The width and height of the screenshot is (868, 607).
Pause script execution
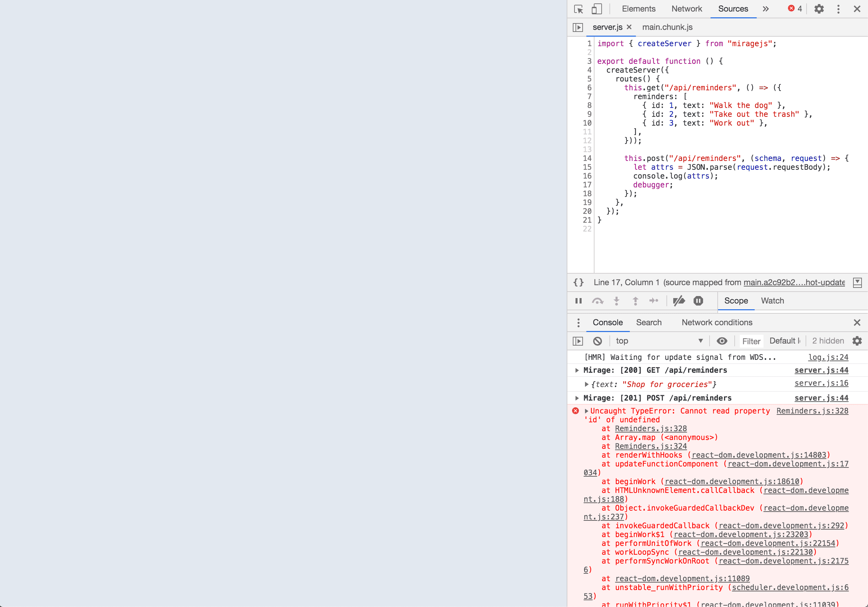(579, 301)
